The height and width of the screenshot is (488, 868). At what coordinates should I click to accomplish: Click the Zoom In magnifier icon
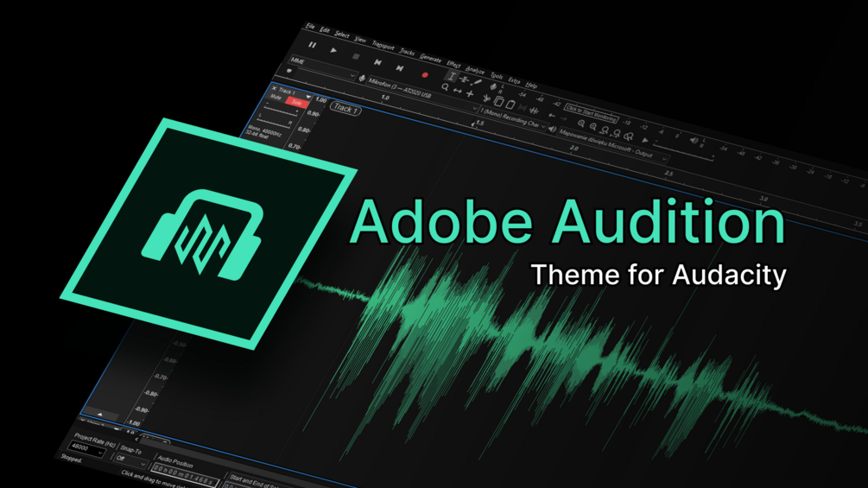(x=581, y=124)
